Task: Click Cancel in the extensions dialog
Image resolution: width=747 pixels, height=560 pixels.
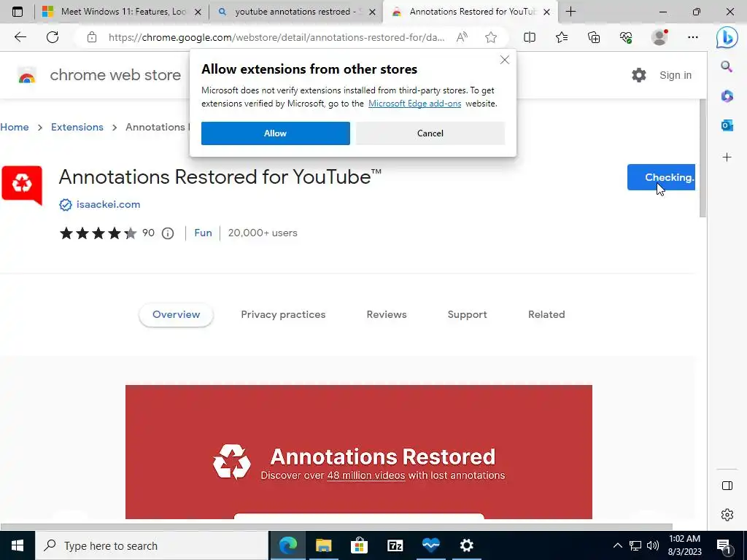Action: pyautogui.click(x=430, y=133)
